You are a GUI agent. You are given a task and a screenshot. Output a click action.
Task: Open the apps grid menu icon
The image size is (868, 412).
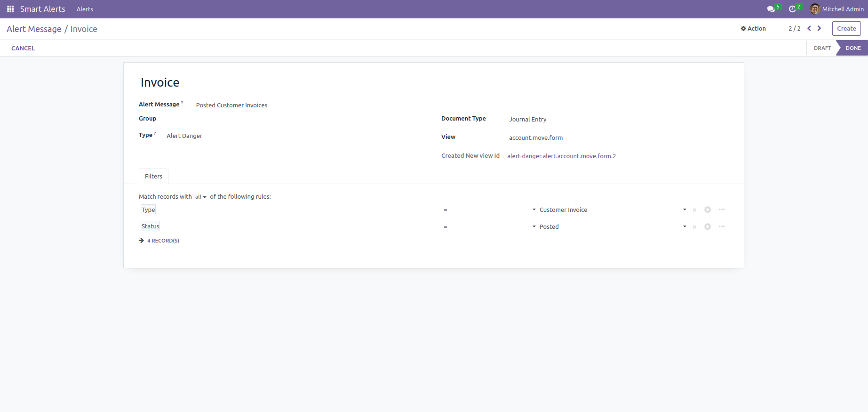[10, 9]
